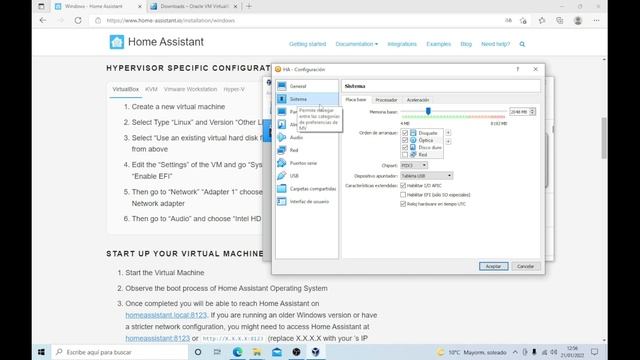Reload the browser page
Viewport: 640px width, 360px height.
tap(78, 20)
